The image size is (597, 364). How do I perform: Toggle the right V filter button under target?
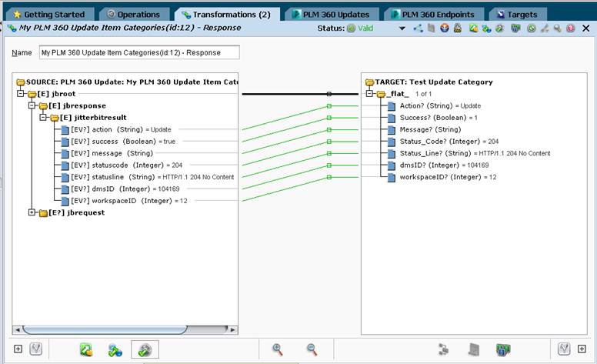[x=564, y=349]
